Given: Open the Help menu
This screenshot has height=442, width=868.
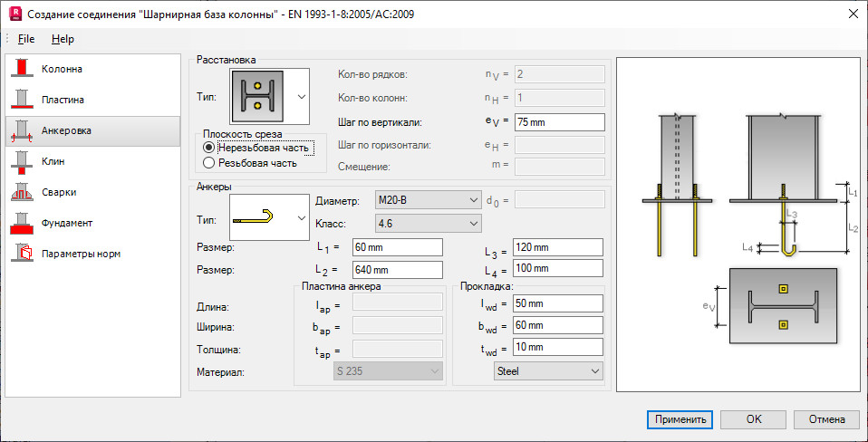Looking at the screenshot, I should point(63,39).
